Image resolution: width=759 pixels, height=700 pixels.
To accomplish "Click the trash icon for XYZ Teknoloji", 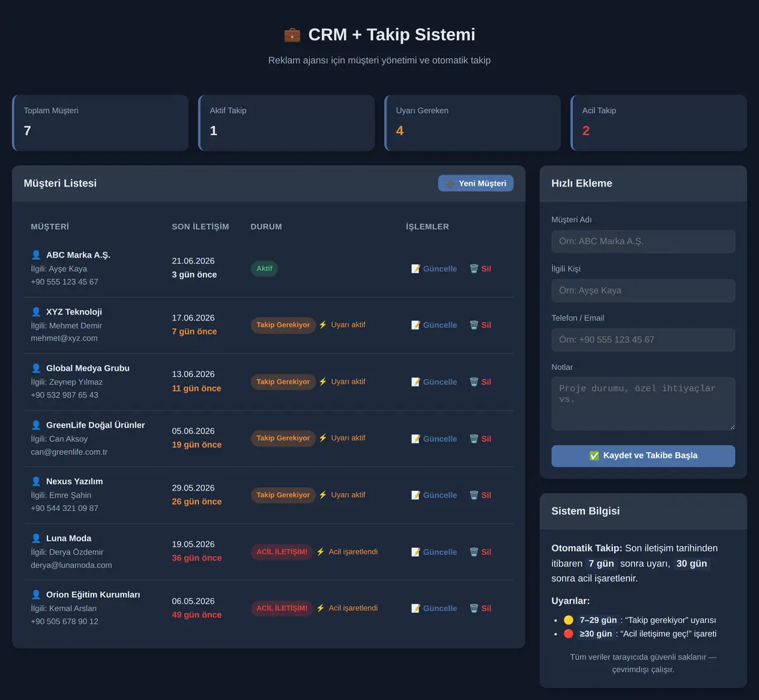I will 474,325.
